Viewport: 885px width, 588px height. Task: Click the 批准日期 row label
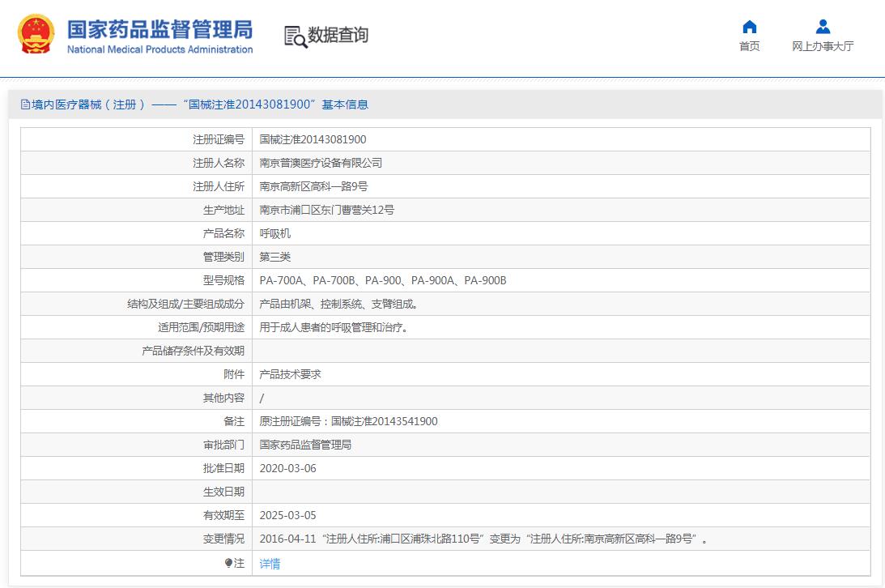223,468
